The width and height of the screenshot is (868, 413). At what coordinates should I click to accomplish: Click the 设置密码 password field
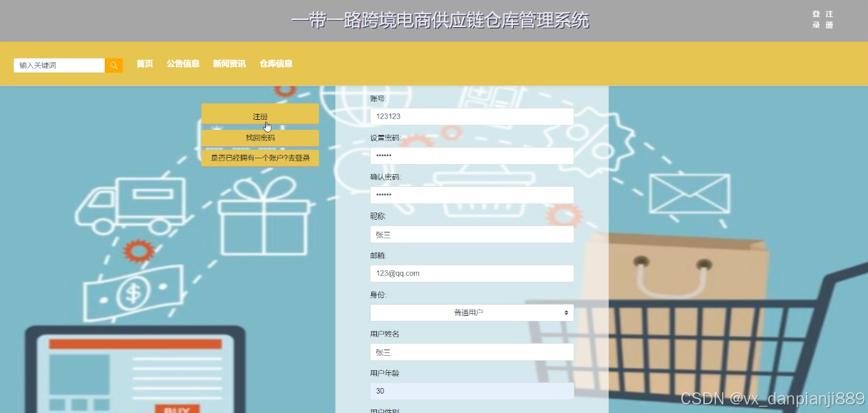[472, 155]
